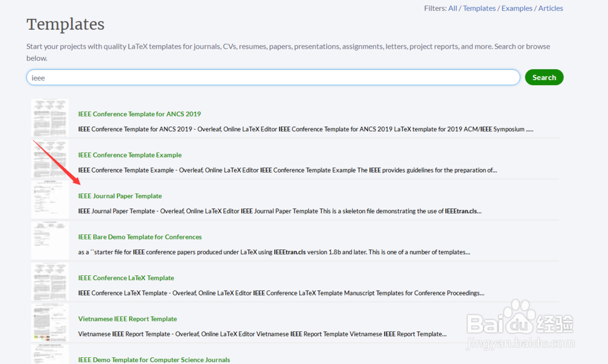
Task: Click description starting 'as a ``starter file for IEEE'
Action: [x=274, y=252]
